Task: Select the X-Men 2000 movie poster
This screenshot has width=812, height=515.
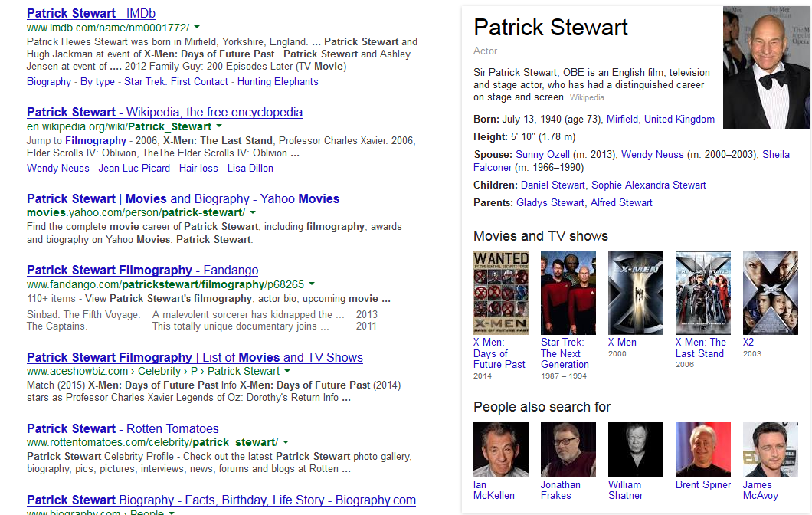Action: [635, 293]
